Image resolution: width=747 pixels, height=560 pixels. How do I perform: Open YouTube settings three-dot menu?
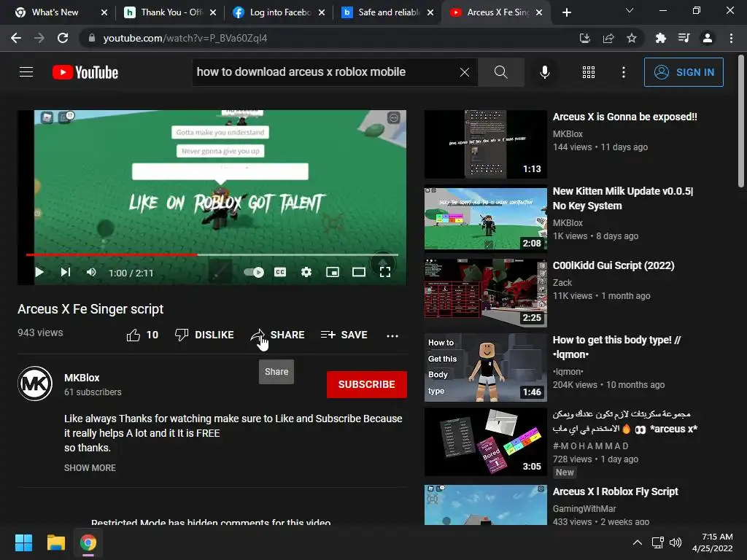click(624, 72)
